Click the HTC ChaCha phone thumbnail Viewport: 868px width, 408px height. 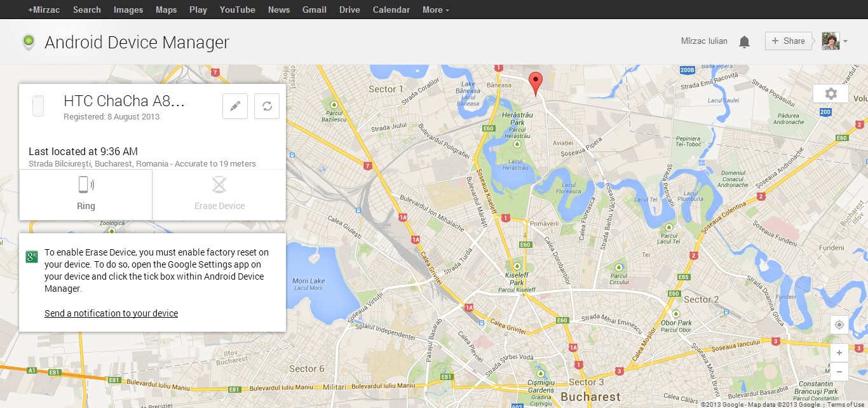[38, 106]
